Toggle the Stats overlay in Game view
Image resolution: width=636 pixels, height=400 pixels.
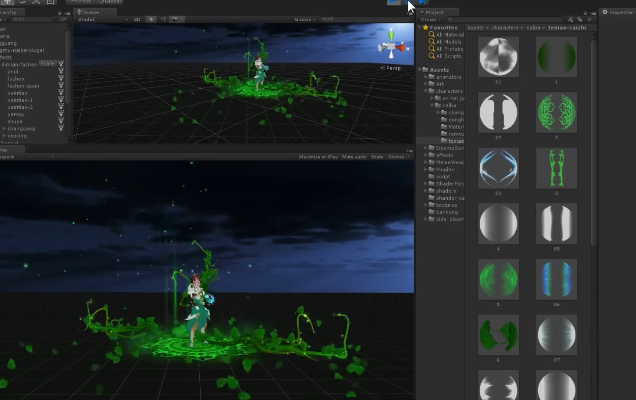[x=377, y=157]
